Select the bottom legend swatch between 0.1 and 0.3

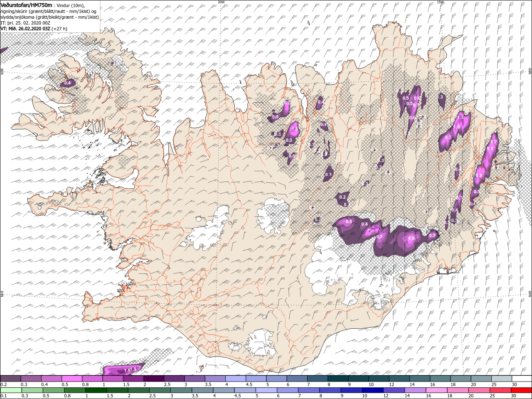pyautogui.click(x=10, y=390)
